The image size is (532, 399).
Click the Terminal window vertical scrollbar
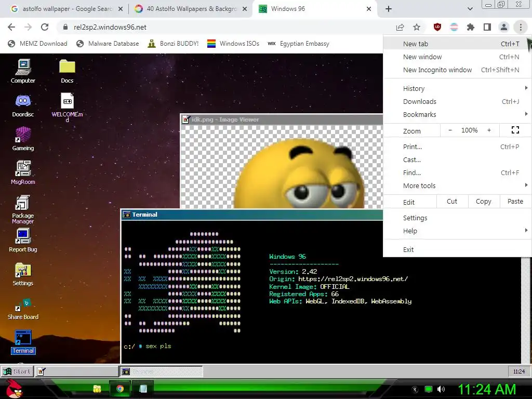[526, 310]
